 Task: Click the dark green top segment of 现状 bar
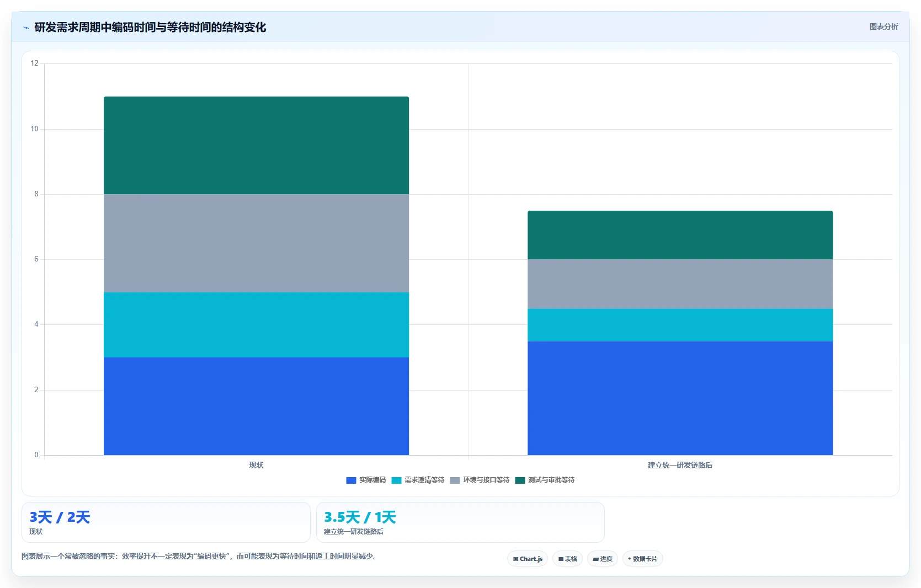256,146
